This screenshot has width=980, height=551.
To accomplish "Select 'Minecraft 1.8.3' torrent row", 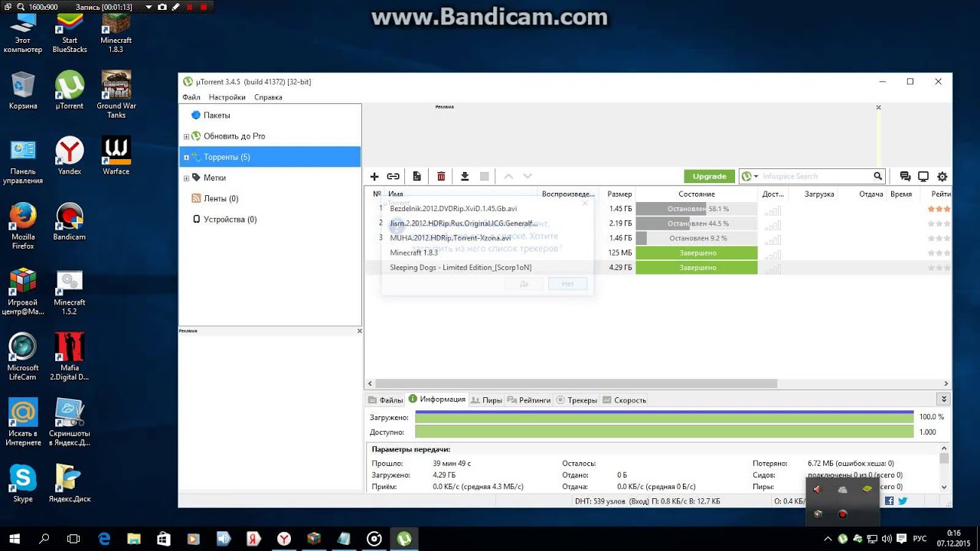I will (x=658, y=253).
